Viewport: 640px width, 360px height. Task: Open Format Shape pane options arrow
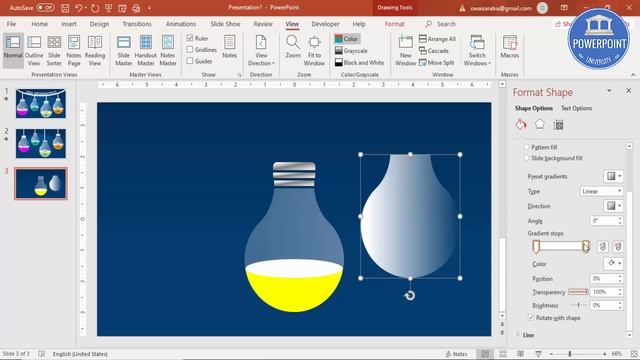pyautogui.click(x=609, y=91)
